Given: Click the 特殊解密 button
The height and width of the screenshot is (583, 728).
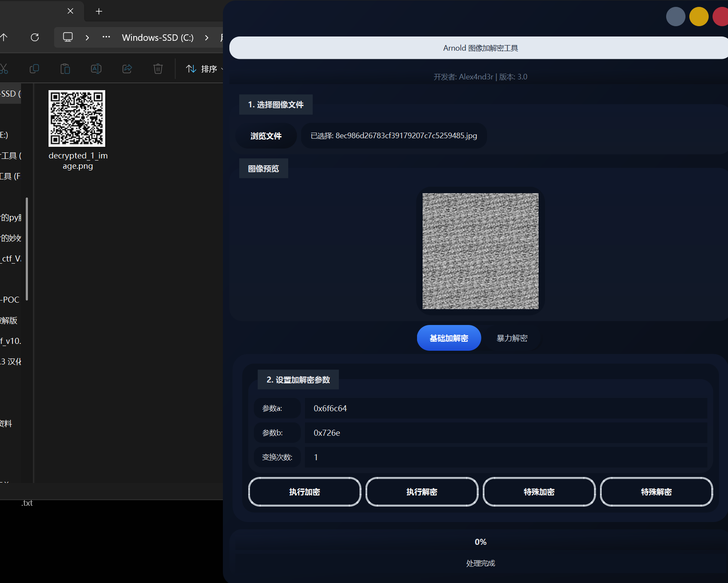Looking at the screenshot, I should [x=656, y=492].
